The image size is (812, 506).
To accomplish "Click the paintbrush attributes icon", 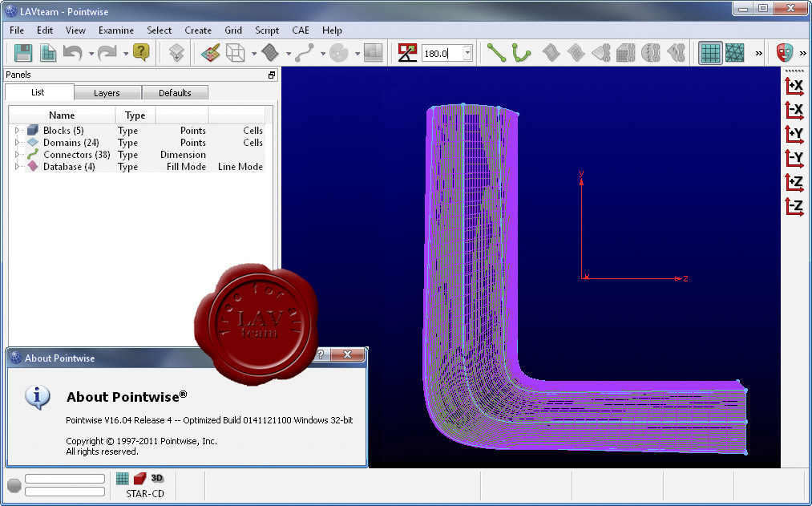I will (x=211, y=53).
